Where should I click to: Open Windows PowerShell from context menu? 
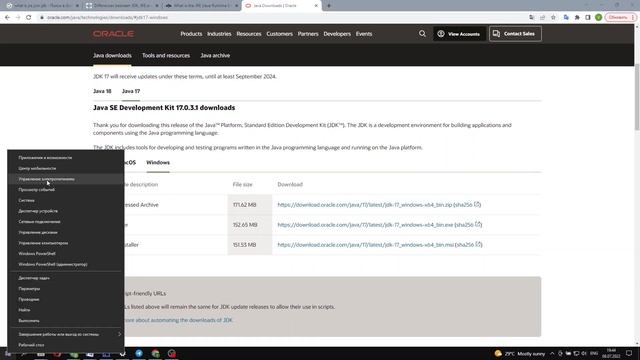click(x=65, y=253)
